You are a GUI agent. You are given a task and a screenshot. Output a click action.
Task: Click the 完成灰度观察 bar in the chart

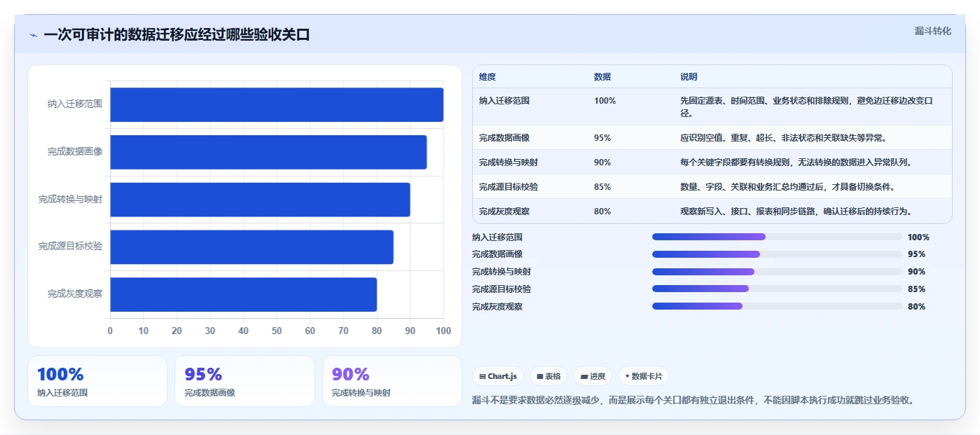[243, 294]
